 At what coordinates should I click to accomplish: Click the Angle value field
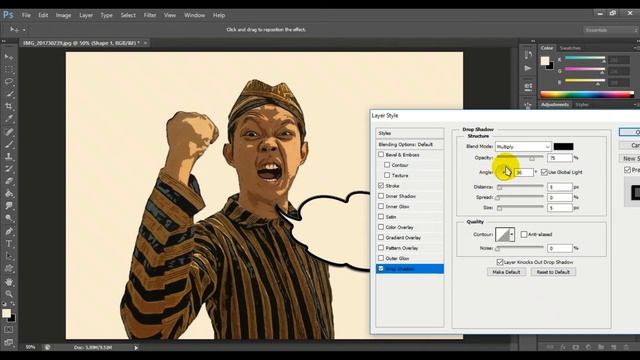pos(524,172)
